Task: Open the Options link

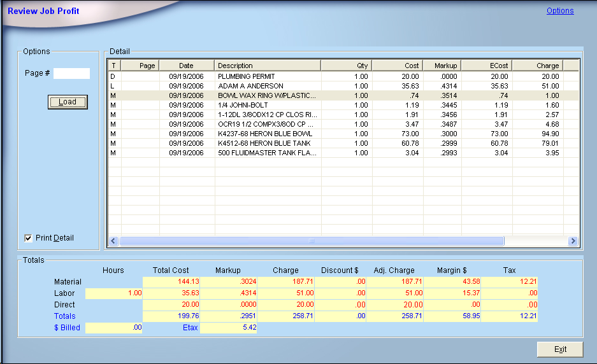Action: coord(559,11)
